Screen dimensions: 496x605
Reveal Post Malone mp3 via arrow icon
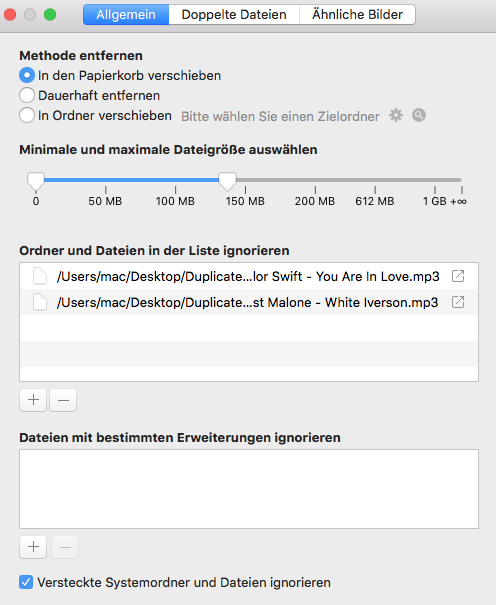point(458,302)
